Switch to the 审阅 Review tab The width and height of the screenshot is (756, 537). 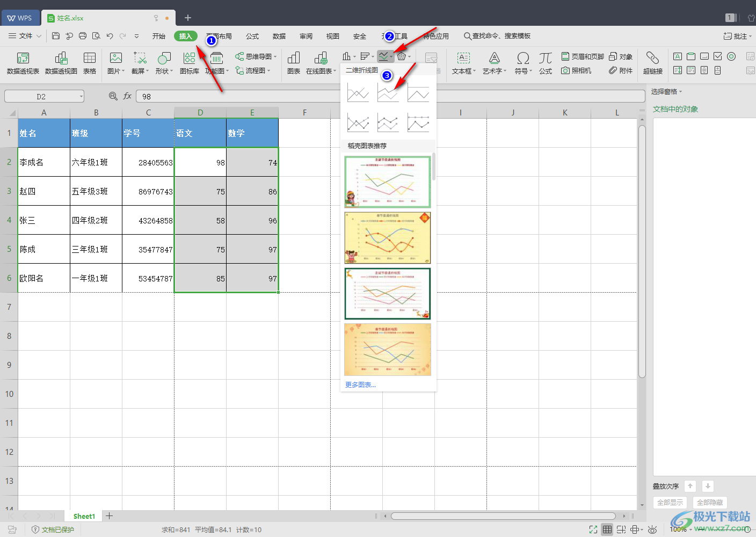coord(306,36)
